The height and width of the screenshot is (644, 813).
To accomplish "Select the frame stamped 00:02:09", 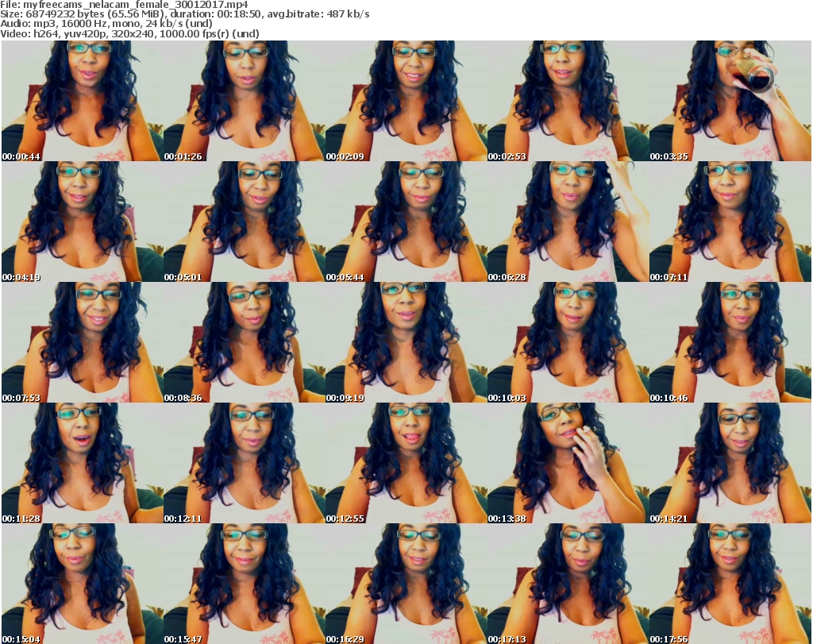I will [406, 101].
